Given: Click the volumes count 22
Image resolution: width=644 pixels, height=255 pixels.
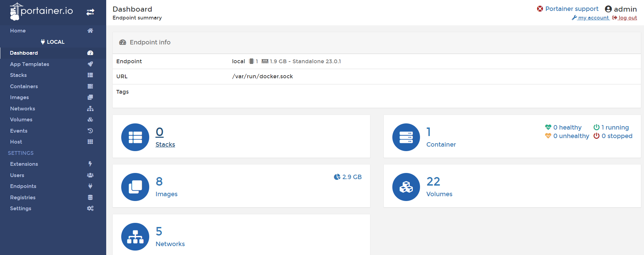Looking at the screenshot, I should click(433, 182).
